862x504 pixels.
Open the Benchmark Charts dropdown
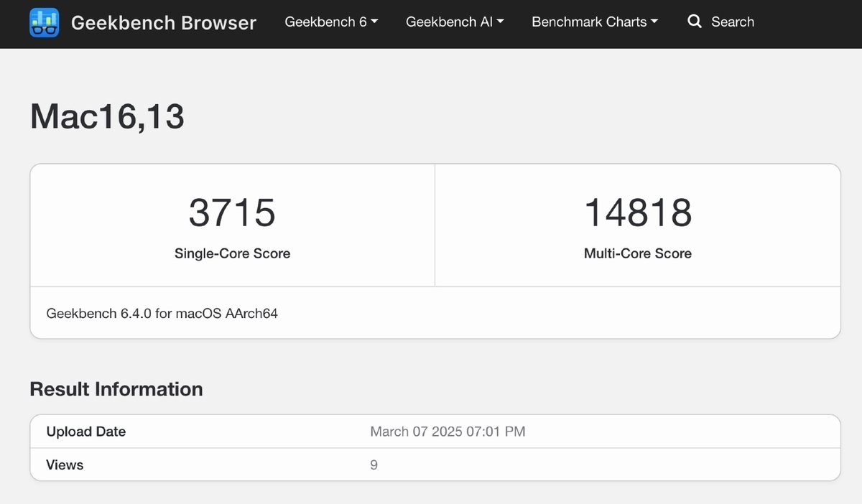[x=595, y=22]
